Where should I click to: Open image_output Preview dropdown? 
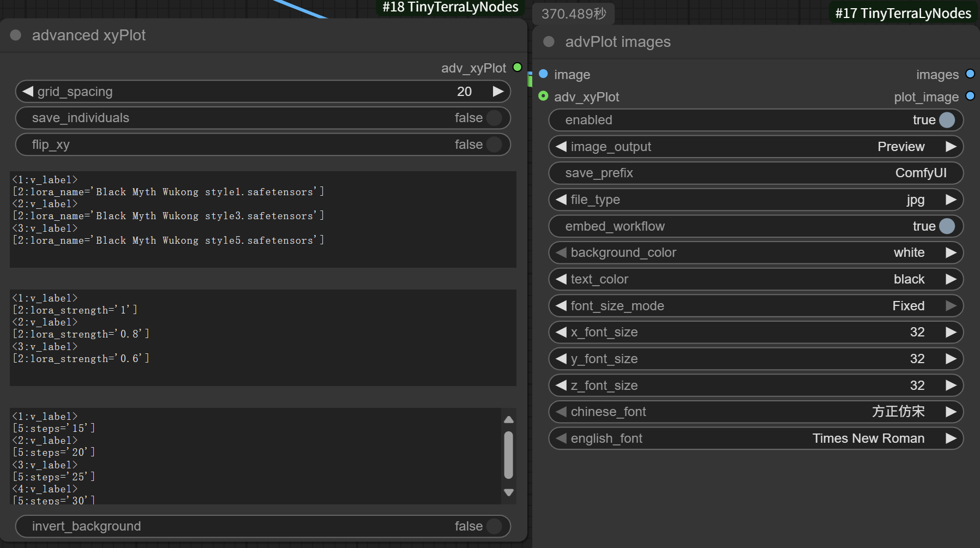(756, 146)
